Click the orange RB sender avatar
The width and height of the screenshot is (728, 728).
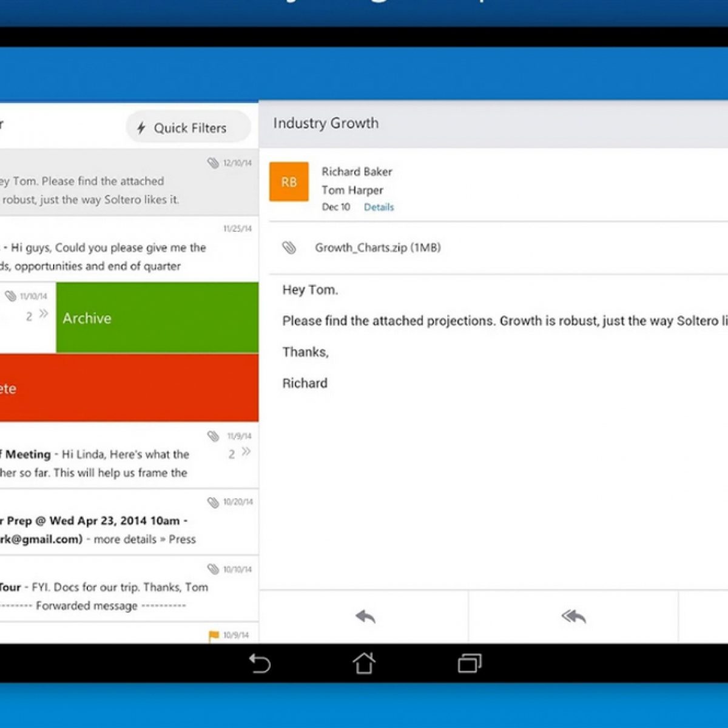pyautogui.click(x=289, y=181)
